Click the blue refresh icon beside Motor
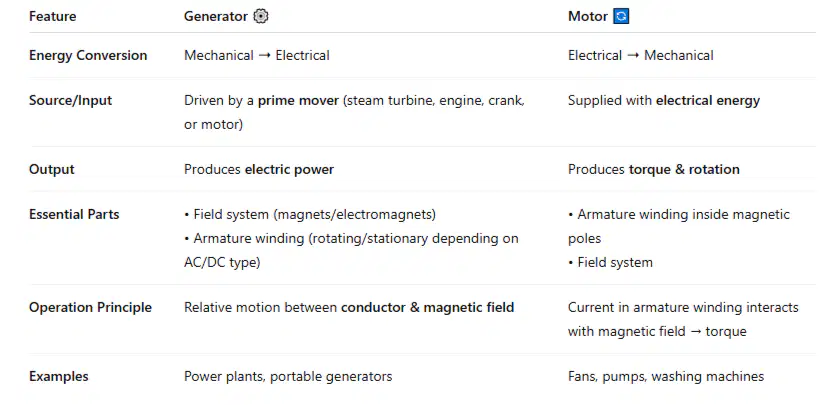The image size is (824, 405). point(621,16)
